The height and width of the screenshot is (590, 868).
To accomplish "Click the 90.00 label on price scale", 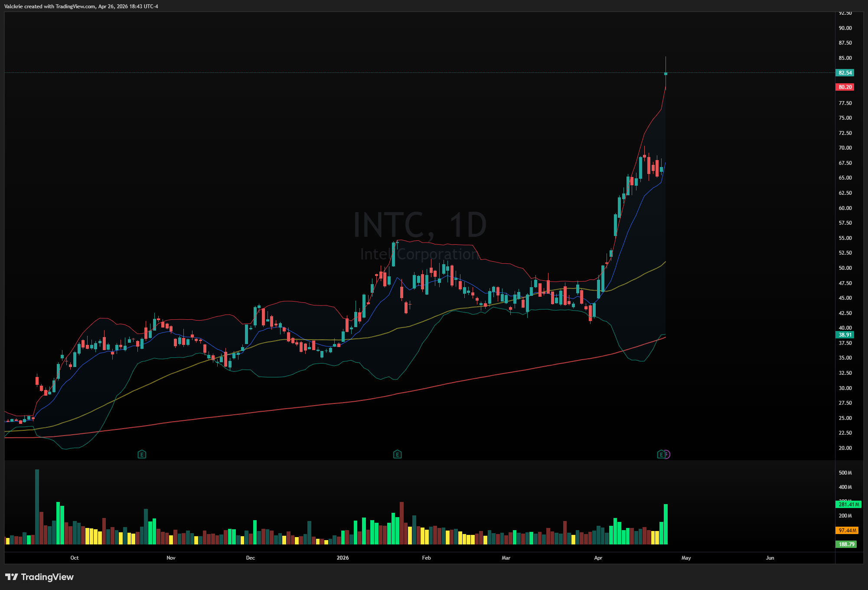I will [x=845, y=28].
